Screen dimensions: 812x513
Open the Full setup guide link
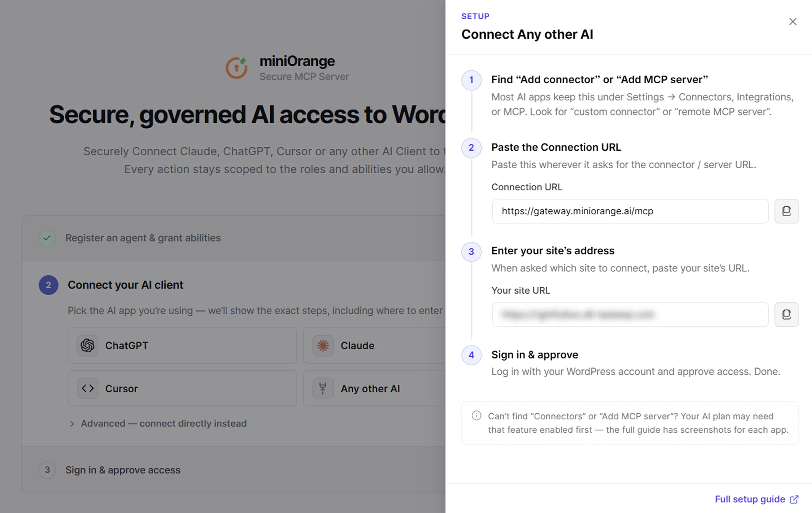point(750,499)
